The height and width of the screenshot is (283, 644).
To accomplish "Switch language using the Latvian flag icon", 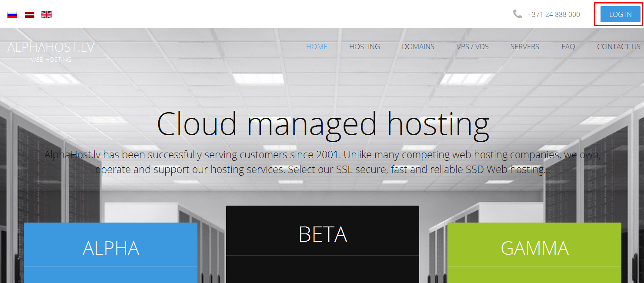I will [29, 14].
